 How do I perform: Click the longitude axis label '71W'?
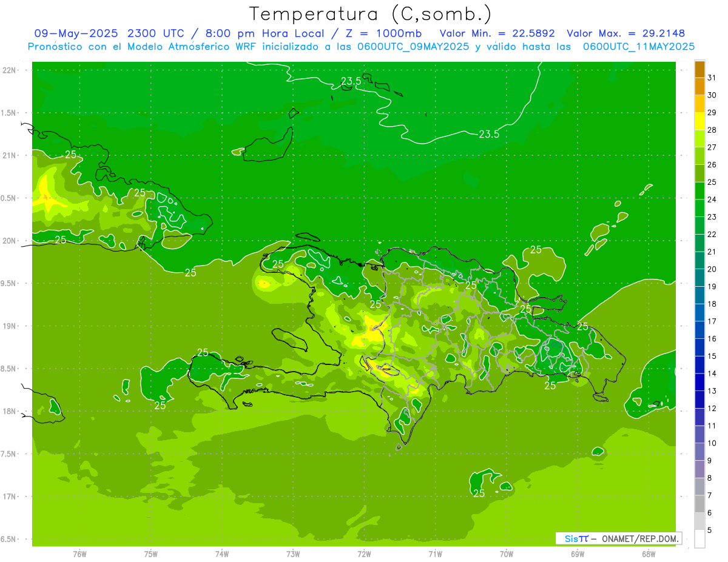tap(435, 554)
